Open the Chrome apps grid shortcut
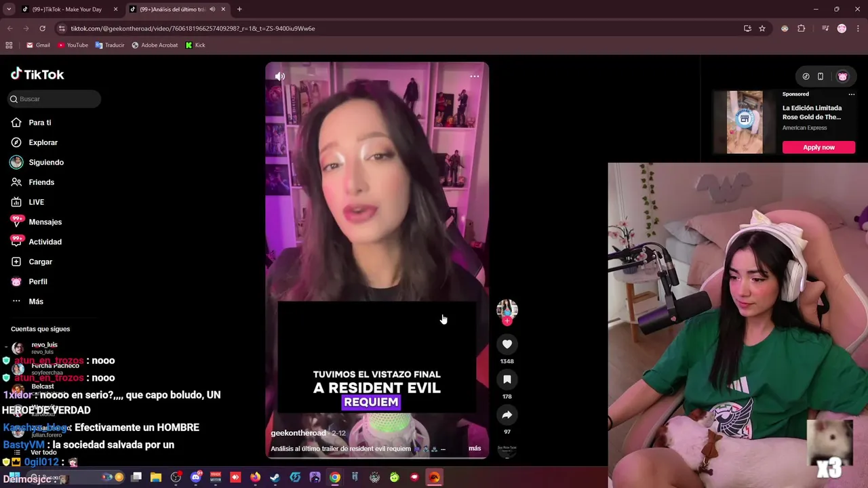Screen dimensions: 868x488 pyautogui.click(x=9, y=45)
